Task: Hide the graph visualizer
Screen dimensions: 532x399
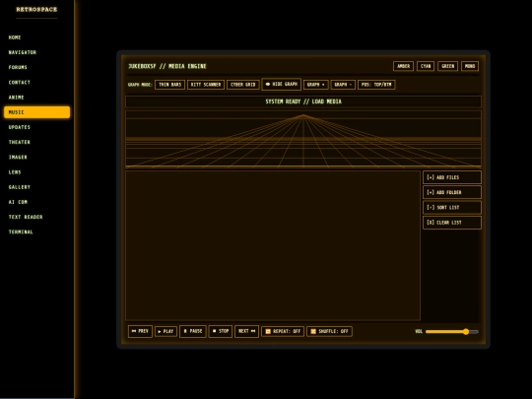Action: (x=281, y=84)
